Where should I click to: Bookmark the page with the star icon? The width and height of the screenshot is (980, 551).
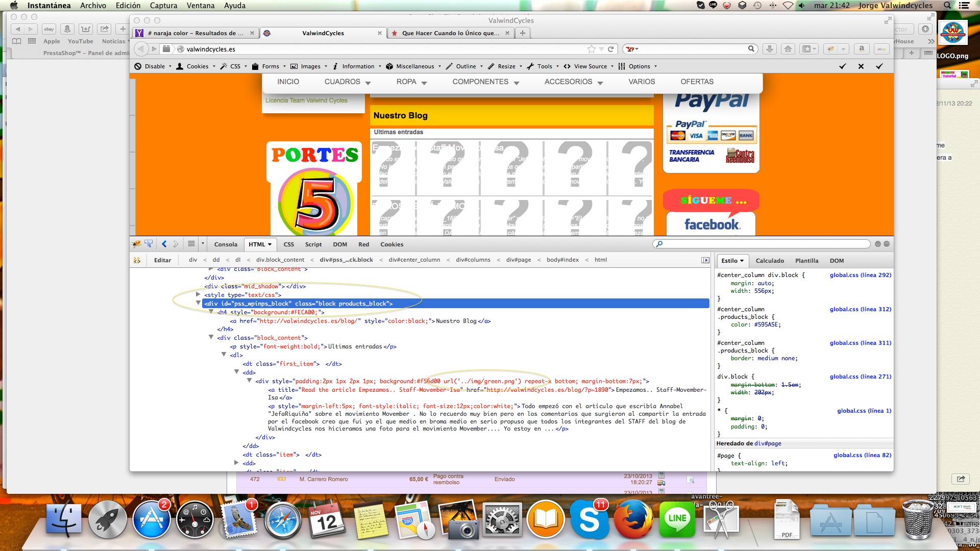tap(592, 49)
